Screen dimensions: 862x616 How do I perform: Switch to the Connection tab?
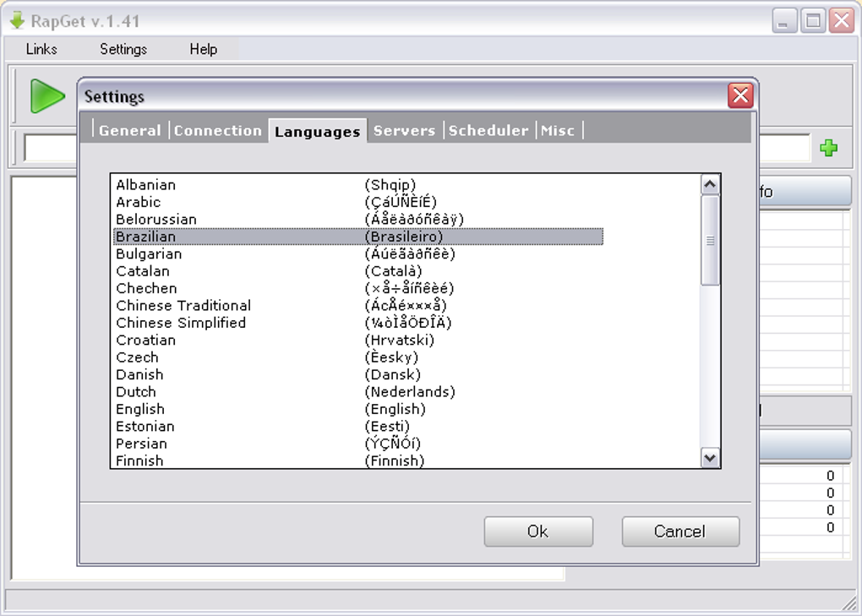coord(218,131)
